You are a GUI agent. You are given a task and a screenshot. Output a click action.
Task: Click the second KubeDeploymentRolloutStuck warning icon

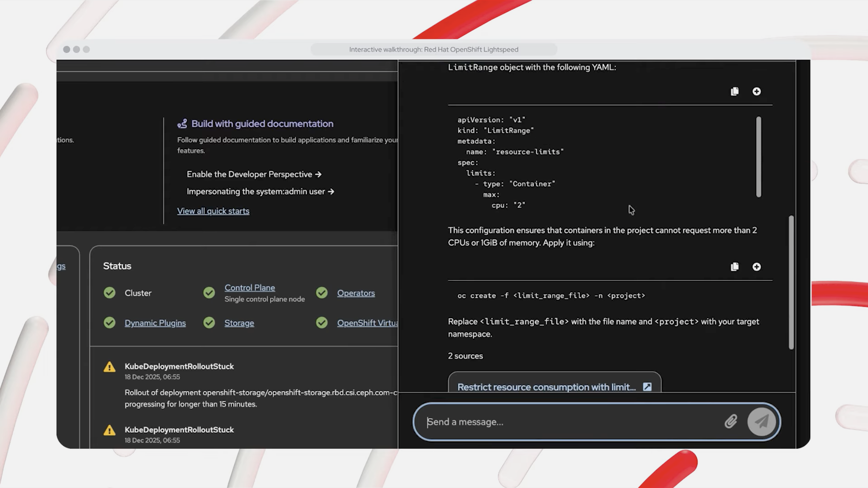point(109,430)
